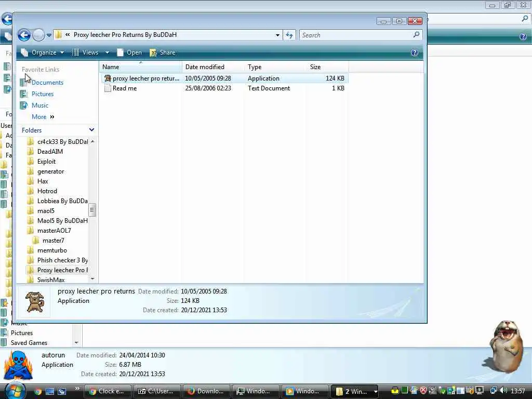Click the folder tree scrollbar down arrow

pos(92,278)
